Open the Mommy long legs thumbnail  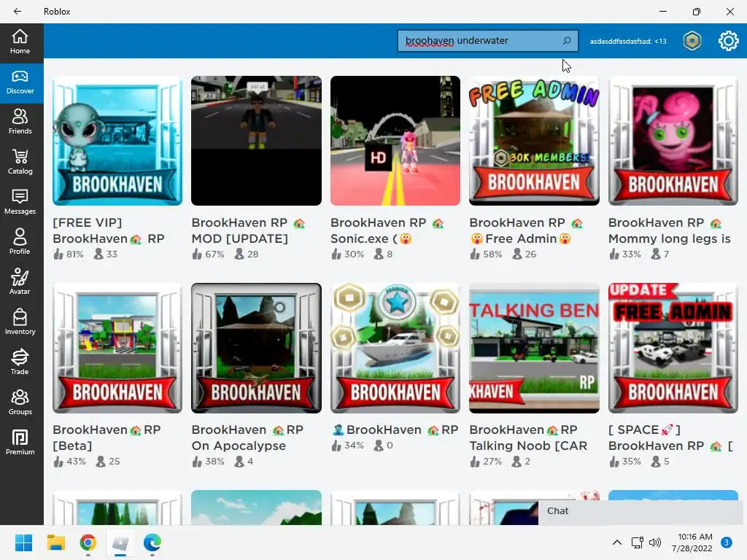pos(673,141)
